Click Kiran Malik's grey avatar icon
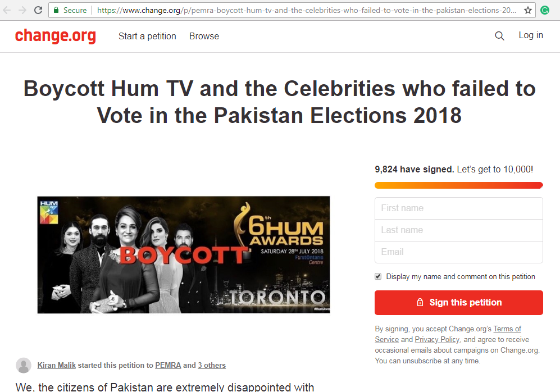The height and width of the screenshot is (392, 560). pos(24,365)
